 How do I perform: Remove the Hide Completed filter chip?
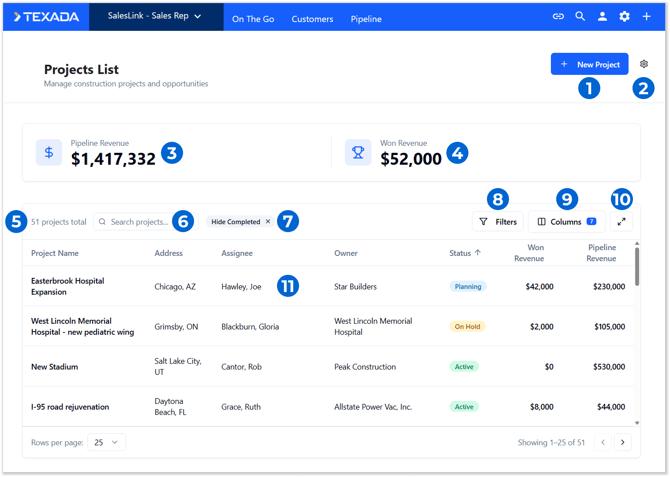[268, 221]
